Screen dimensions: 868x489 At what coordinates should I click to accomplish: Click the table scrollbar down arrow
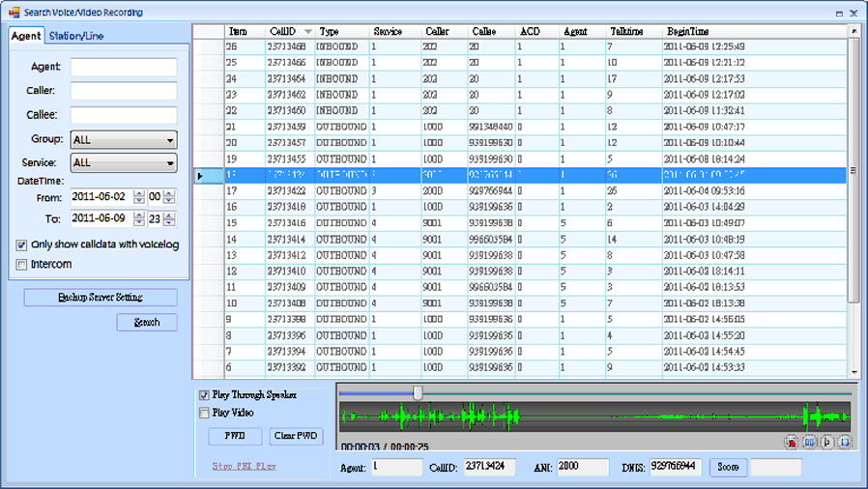(x=854, y=372)
